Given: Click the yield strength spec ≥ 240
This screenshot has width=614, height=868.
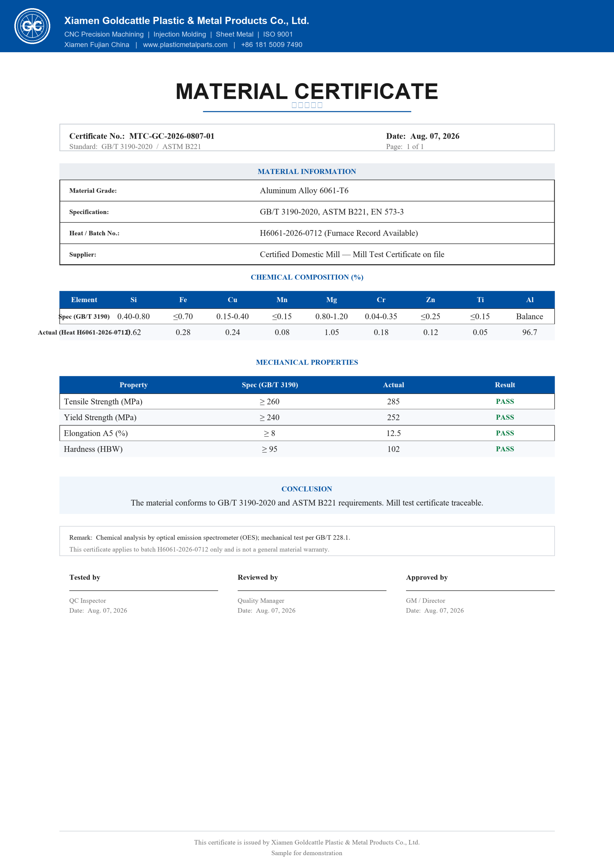Looking at the screenshot, I should 270,417.
